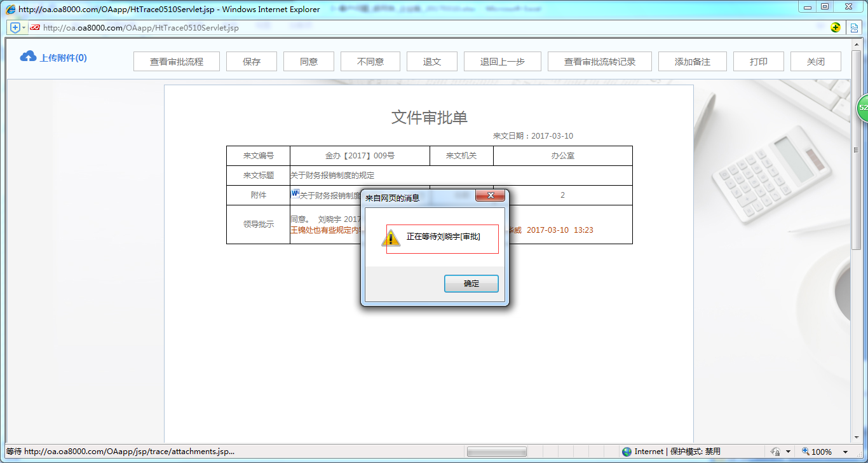868x463 pixels.
Task: Click the 关闭 toolbar button
Action: (x=816, y=62)
